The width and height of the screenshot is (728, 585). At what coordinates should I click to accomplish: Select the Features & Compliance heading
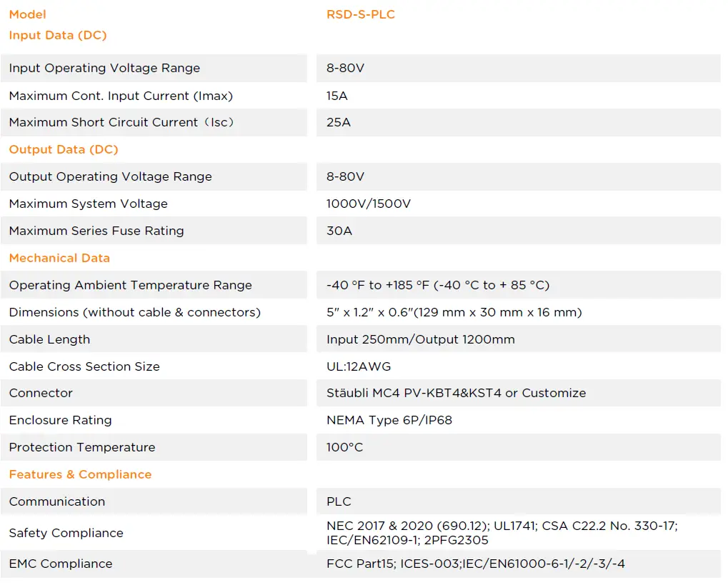[x=80, y=474]
